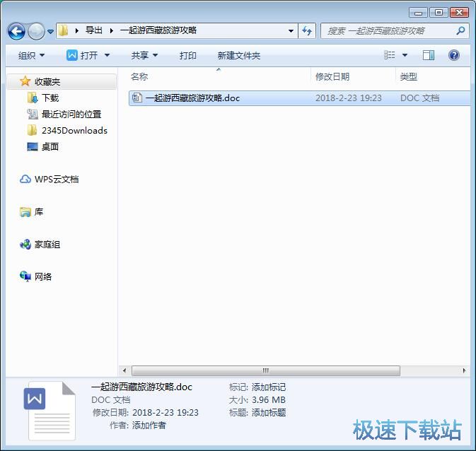The width and height of the screenshot is (476, 451).
Task: Select the 导出 breadcrumb segment
Action: click(94, 30)
